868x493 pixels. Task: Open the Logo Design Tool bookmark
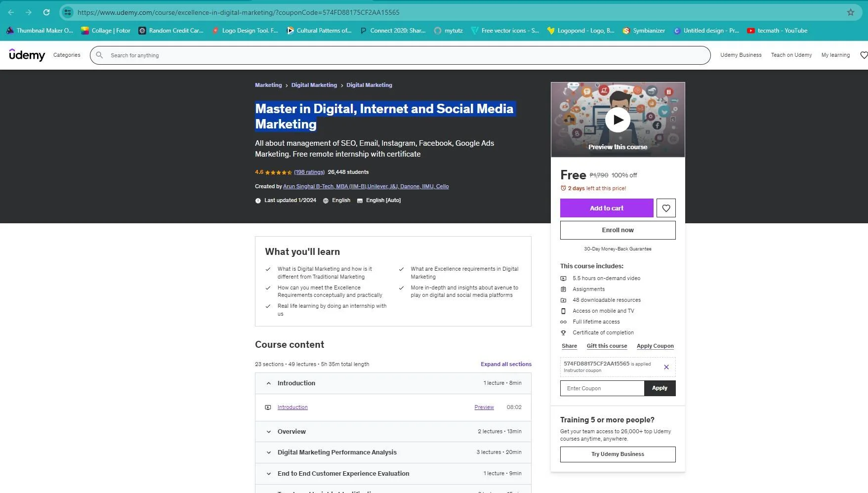tap(245, 31)
